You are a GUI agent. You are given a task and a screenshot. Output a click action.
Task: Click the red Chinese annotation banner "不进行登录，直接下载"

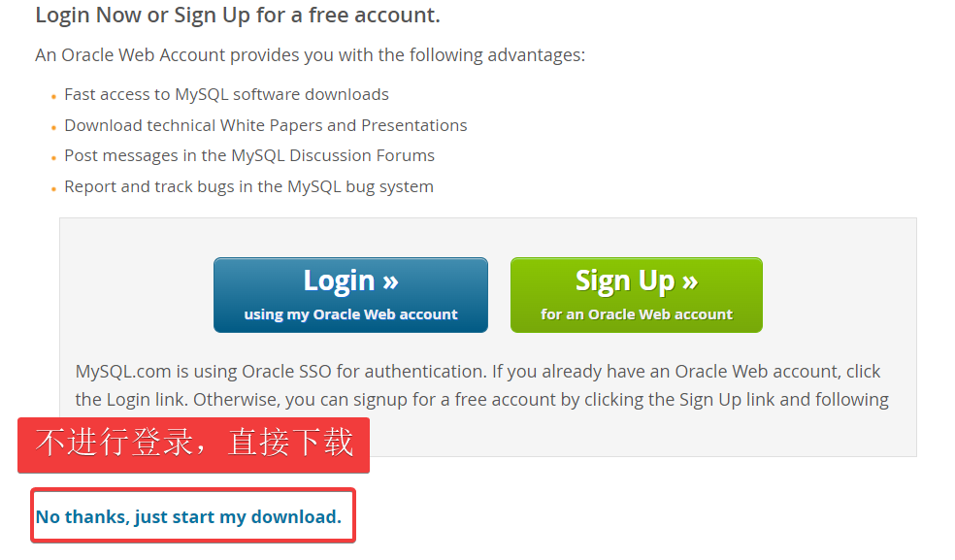point(194,445)
